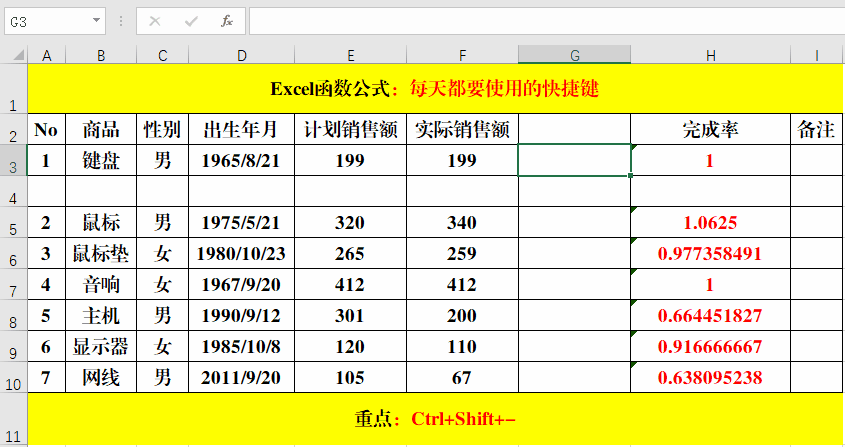Click the cell containing '键盘'

pos(101,160)
